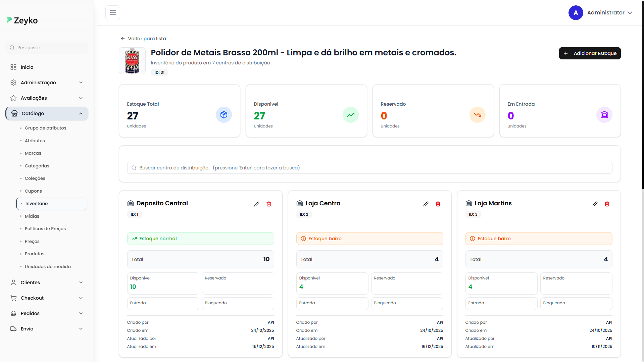Click the trash icon for Loja Martins
Screen dimensions: 644x362
(x=607, y=204)
